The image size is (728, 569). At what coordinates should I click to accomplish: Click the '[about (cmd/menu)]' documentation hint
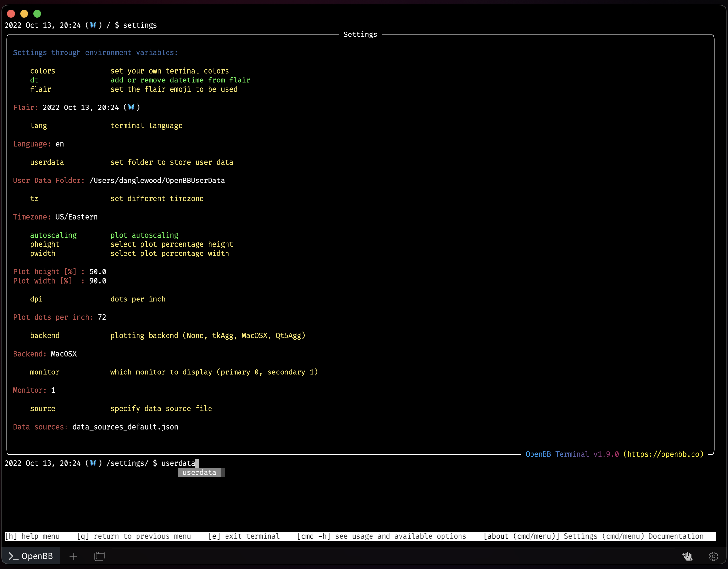pos(593,536)
